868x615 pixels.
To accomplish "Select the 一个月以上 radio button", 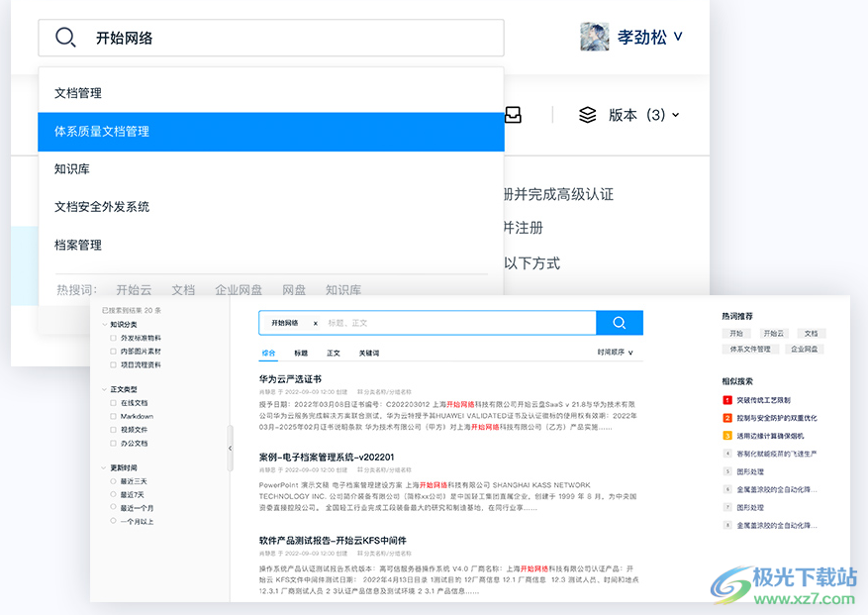I will click(x=113, y=521).
